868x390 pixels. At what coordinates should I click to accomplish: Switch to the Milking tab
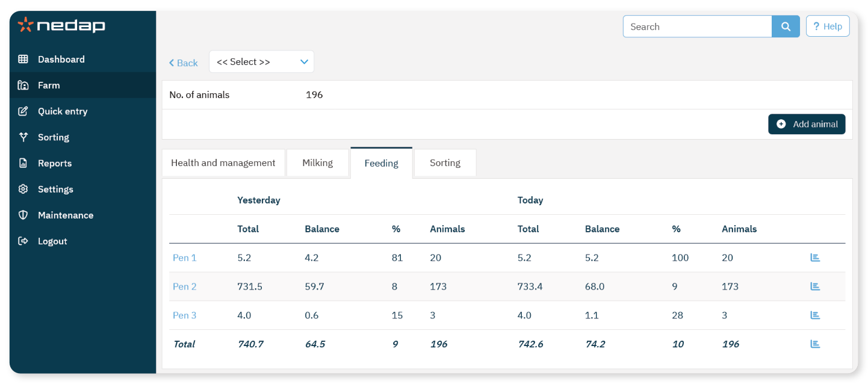click(317, 163)
